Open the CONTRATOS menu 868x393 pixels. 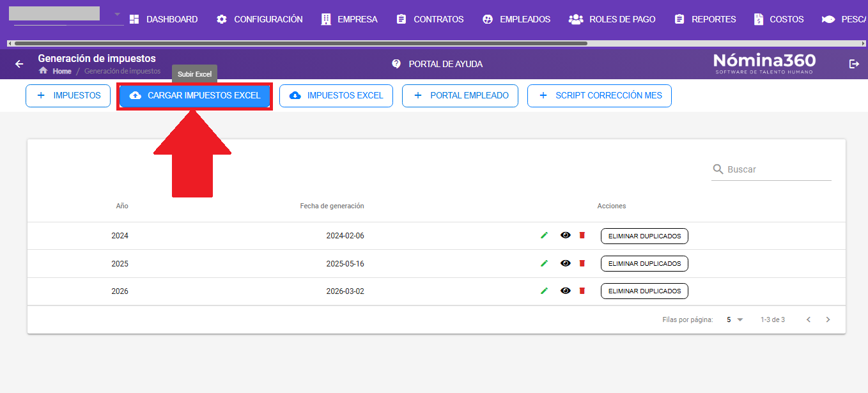pos(430,19)
